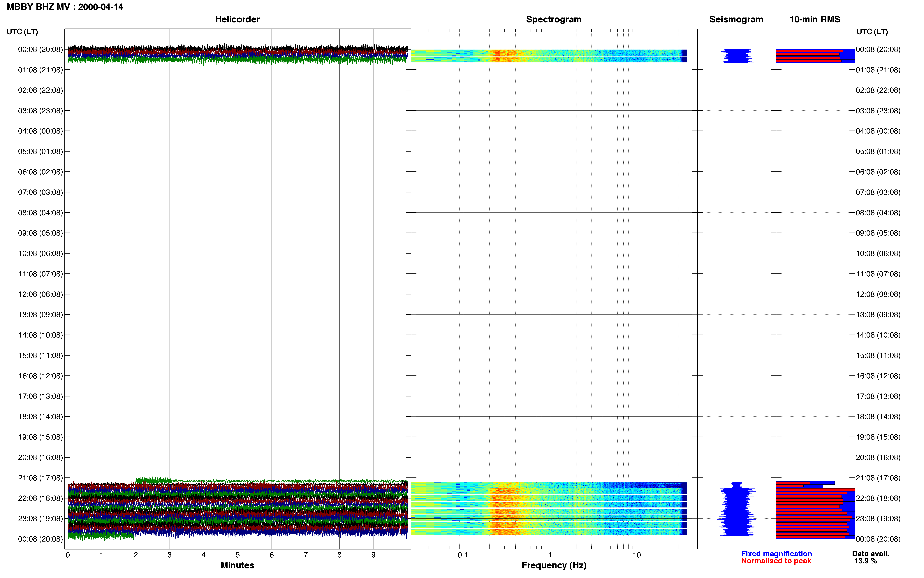Click the '9' minutes axis tick label
Image resolution: width=924 pixels, height=578 pixels.
[373, 555]
